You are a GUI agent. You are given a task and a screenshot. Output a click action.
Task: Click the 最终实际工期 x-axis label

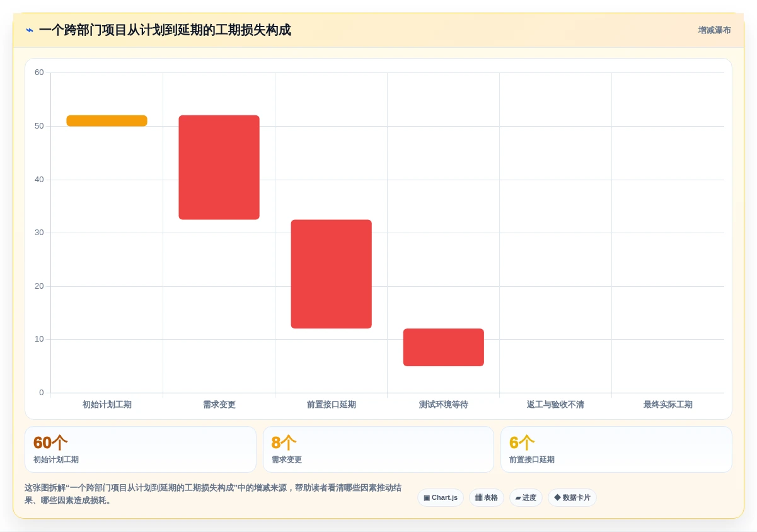pos(668,405)
